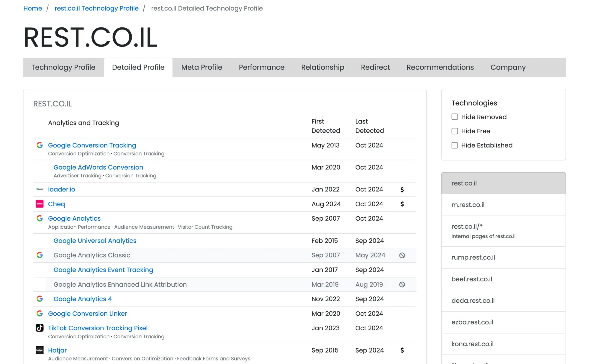The width and height of the screenshot is (590, 364).
Task: Click the removed icon on Google Analytics Classic row
Action: click(402, 255)
